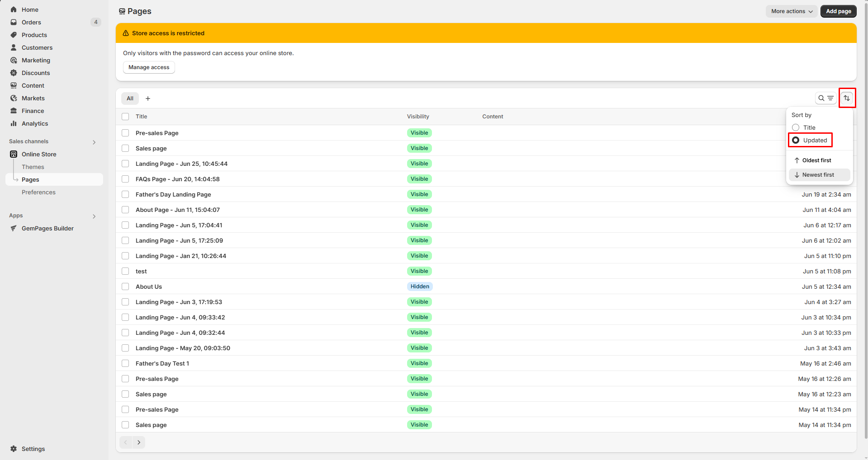Open the search and filter button
Image resolution: width=868 pixels, height=460 pixels.
(x=825, y=98)
